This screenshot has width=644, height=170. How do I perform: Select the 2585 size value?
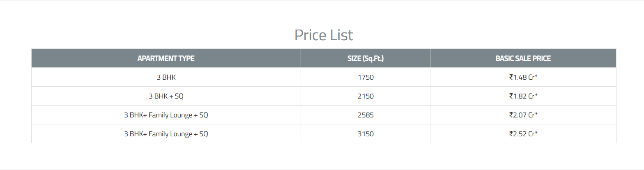point(366,115)
